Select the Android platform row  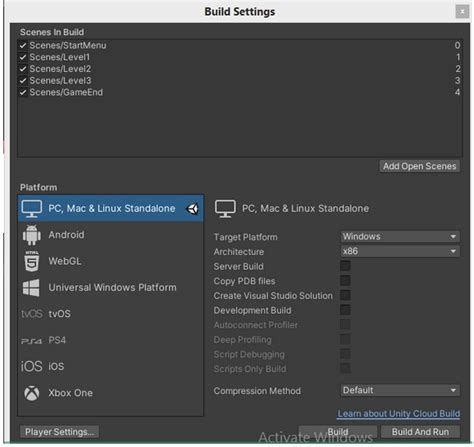[111, 235]
